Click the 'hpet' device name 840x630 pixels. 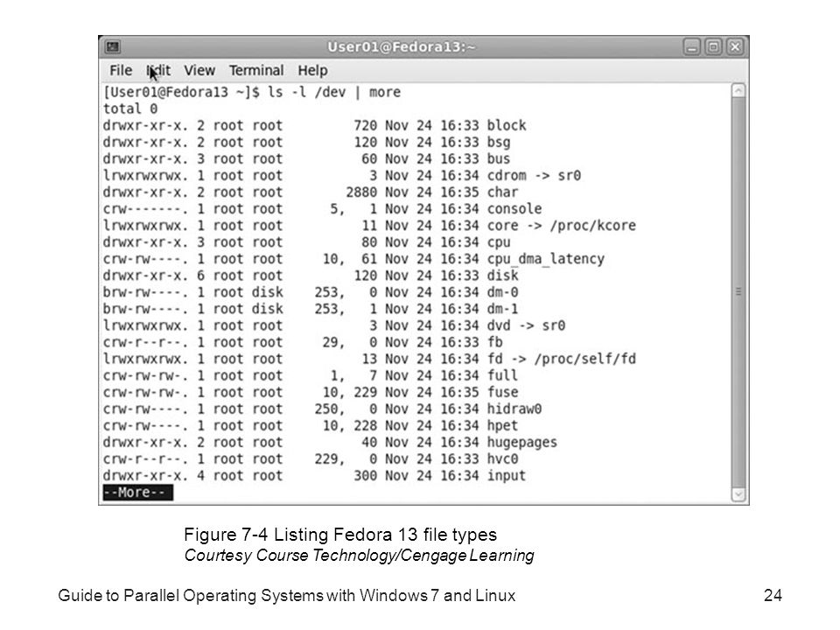coord(502,426)
